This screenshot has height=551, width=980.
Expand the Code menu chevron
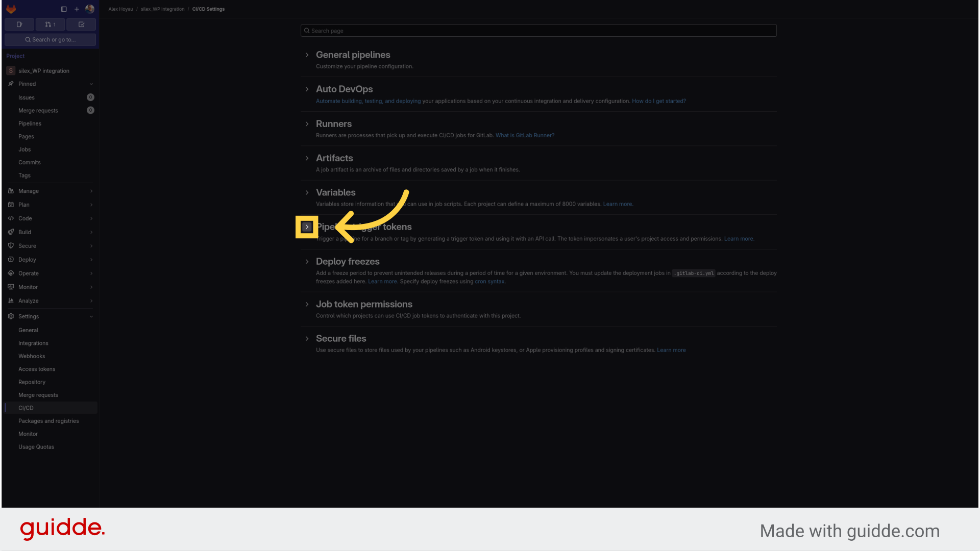pos(91,219)
